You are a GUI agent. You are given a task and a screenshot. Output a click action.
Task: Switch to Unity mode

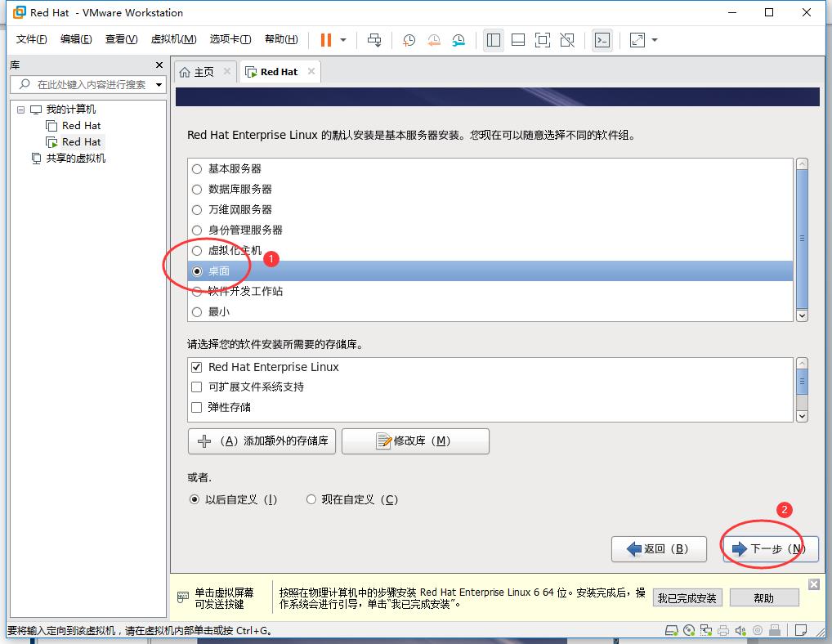click(567, 40)
